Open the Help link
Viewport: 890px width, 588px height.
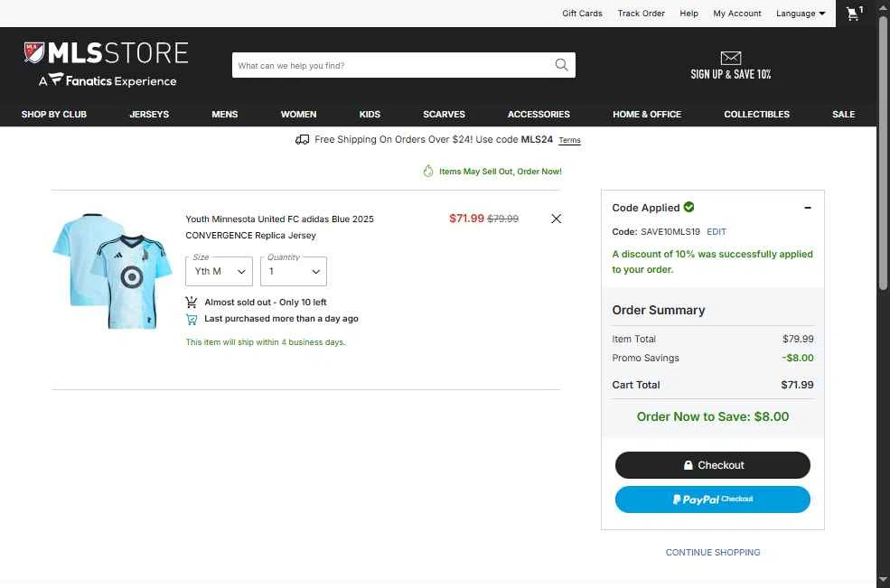point(689,13)
